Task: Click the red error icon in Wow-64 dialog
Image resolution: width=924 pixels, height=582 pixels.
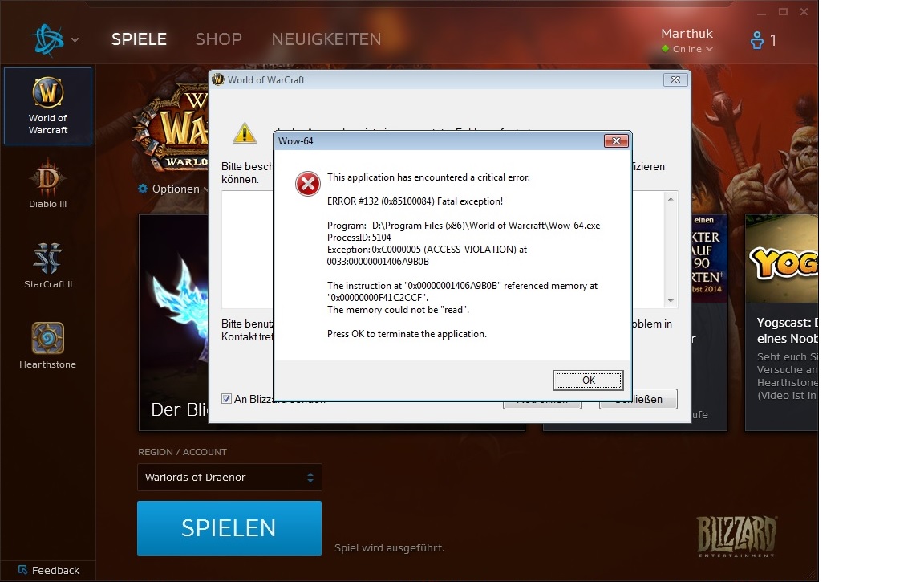Action: pyautogui.click(x=308, y=184)
